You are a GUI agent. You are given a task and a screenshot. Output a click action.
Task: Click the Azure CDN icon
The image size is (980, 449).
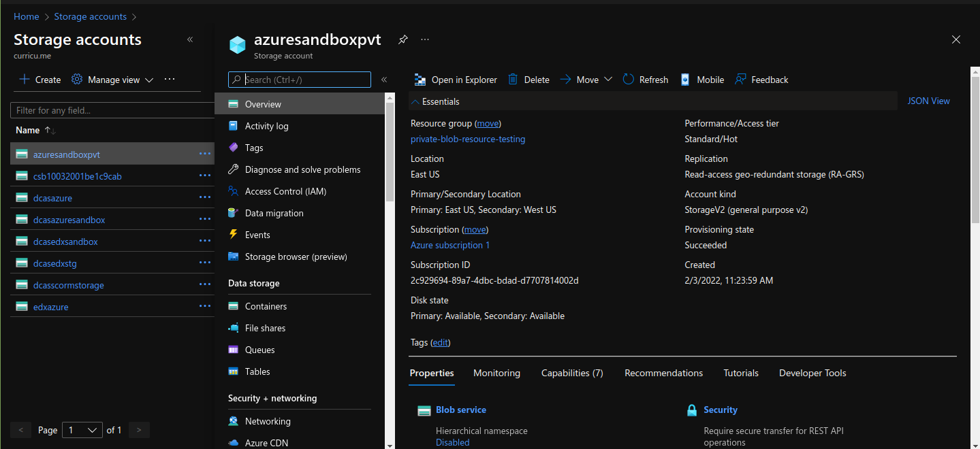click(x=234, y=443)
